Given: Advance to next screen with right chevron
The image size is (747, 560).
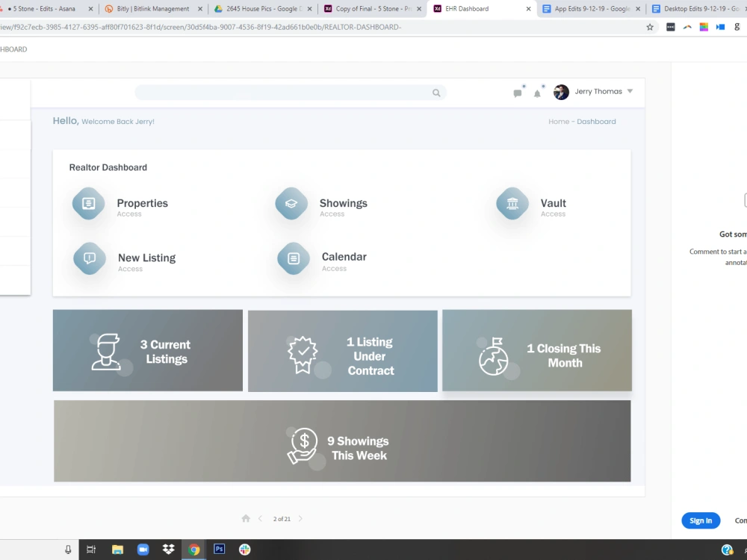Looking at the screenshot, I should (x=301, y=517).
